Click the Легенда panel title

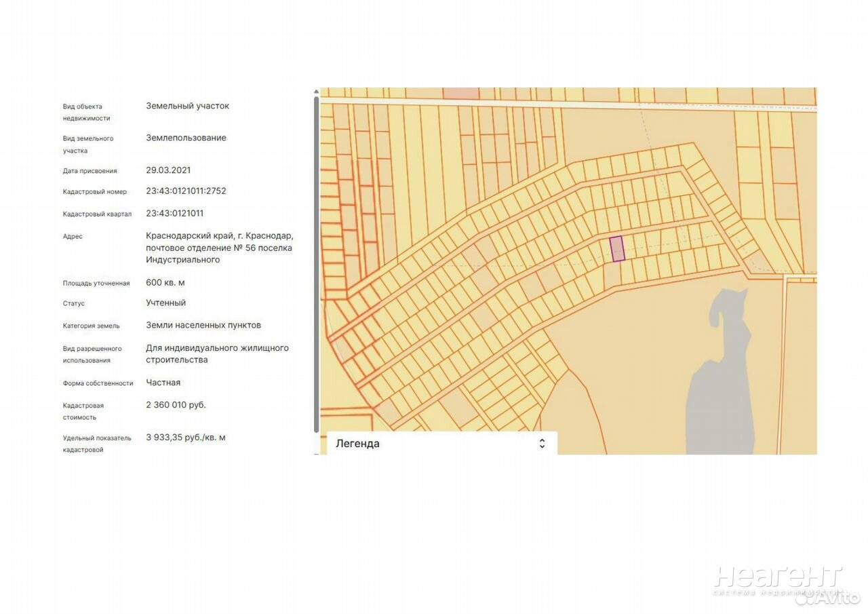(x=357, y=444)
